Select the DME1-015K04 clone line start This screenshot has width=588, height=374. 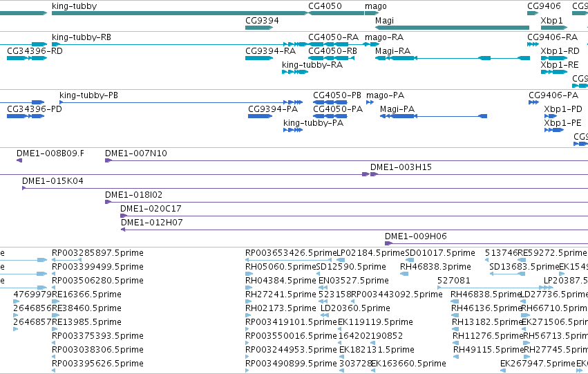click(24, 188)
